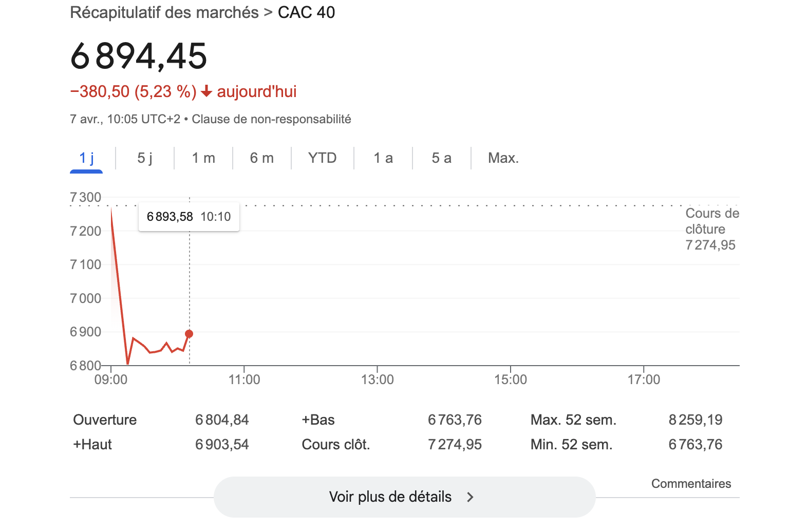789x532 pixels.
Task: Select the Max. range tab
Action: pos(503,158)
